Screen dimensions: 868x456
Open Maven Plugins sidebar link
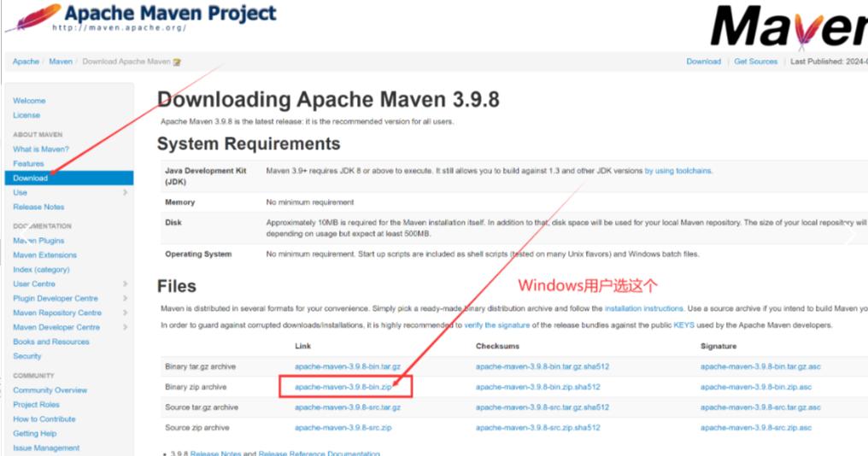click(38, 241)
